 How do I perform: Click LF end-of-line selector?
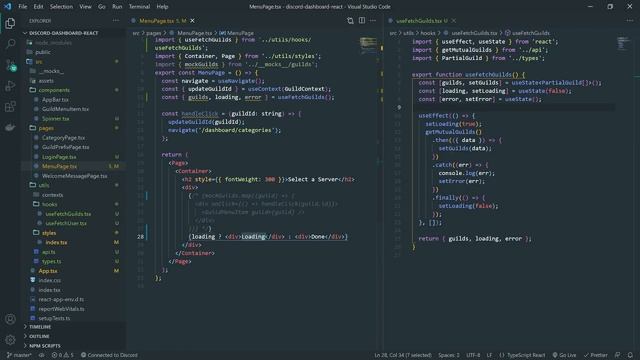coord(489,355)
